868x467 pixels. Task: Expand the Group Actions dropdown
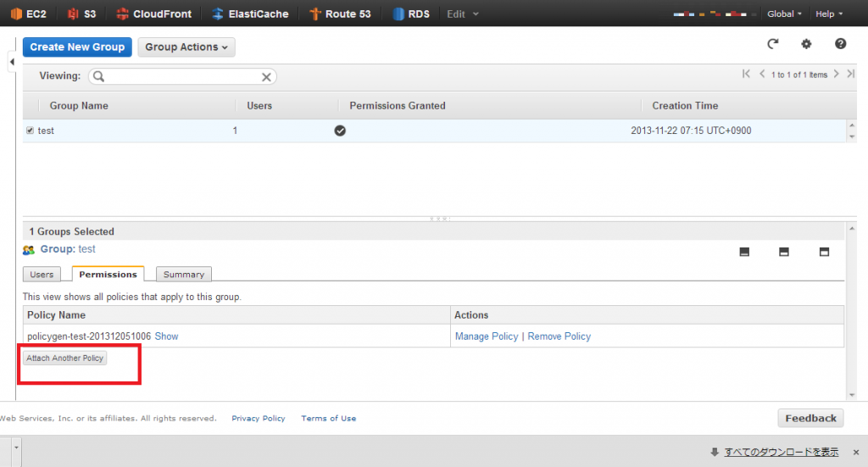[186, 47]
